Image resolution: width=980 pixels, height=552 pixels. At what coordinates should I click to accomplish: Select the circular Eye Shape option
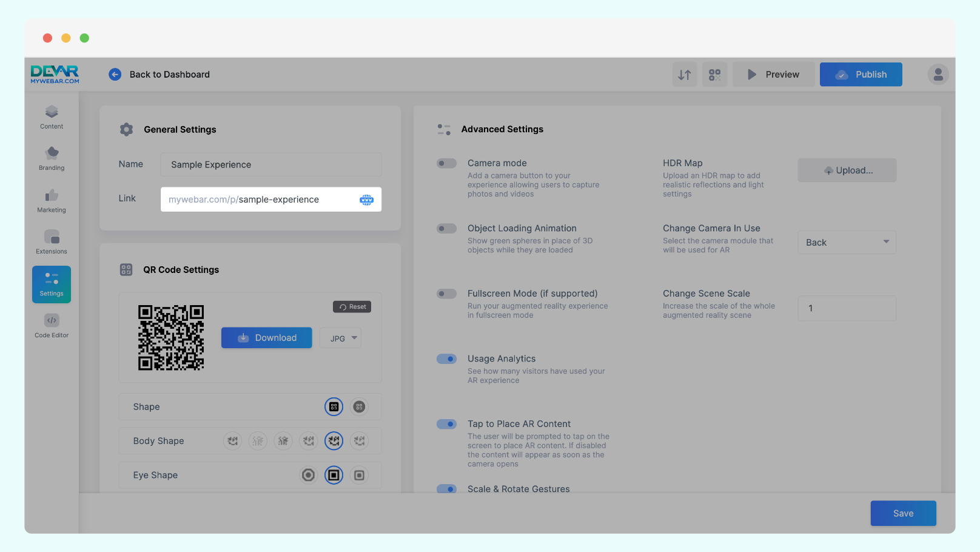coord(308,475)
